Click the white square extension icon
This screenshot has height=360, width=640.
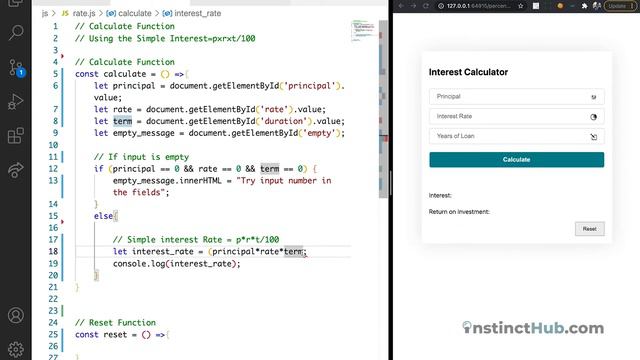pos(536,6)
